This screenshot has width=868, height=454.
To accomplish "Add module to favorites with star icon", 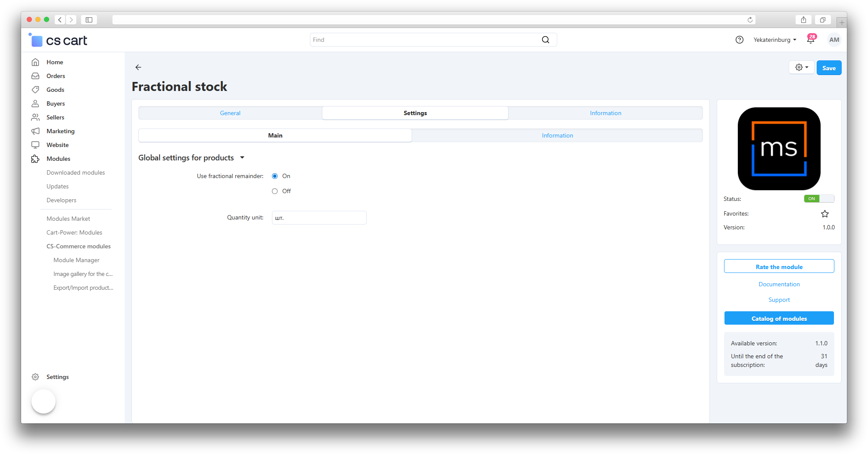I will point(824,214).
